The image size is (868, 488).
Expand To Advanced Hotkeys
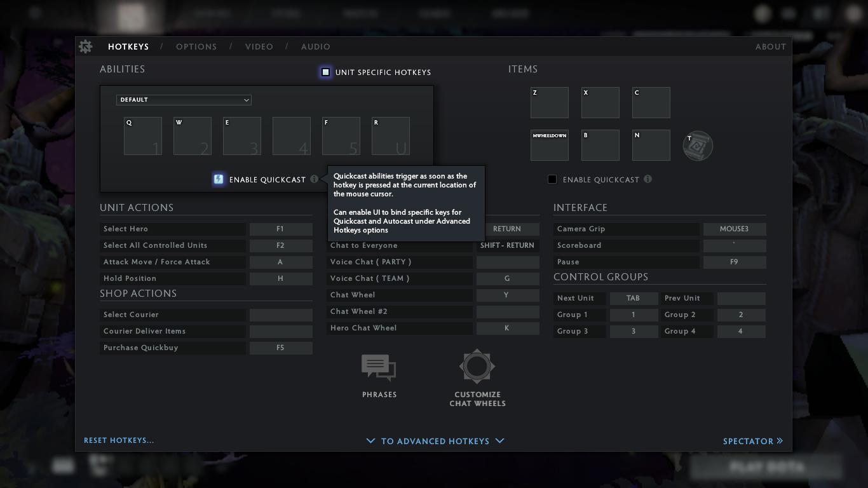pos(435,441)
